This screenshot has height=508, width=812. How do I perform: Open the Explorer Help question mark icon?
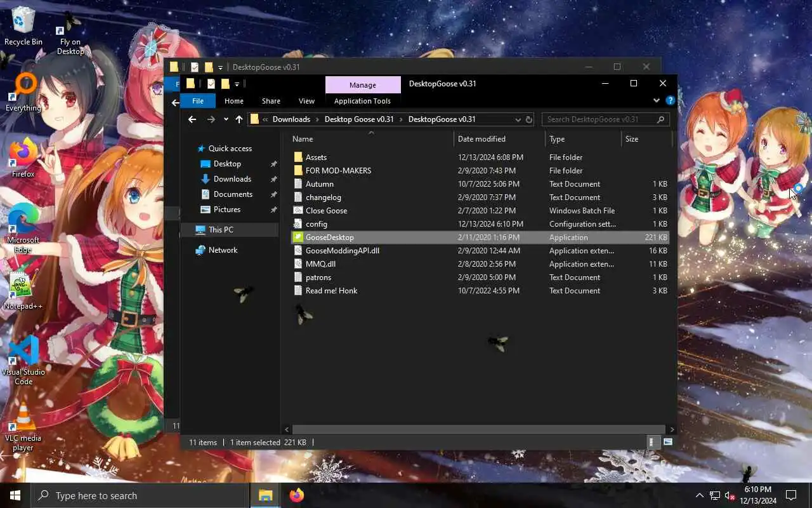670,100
